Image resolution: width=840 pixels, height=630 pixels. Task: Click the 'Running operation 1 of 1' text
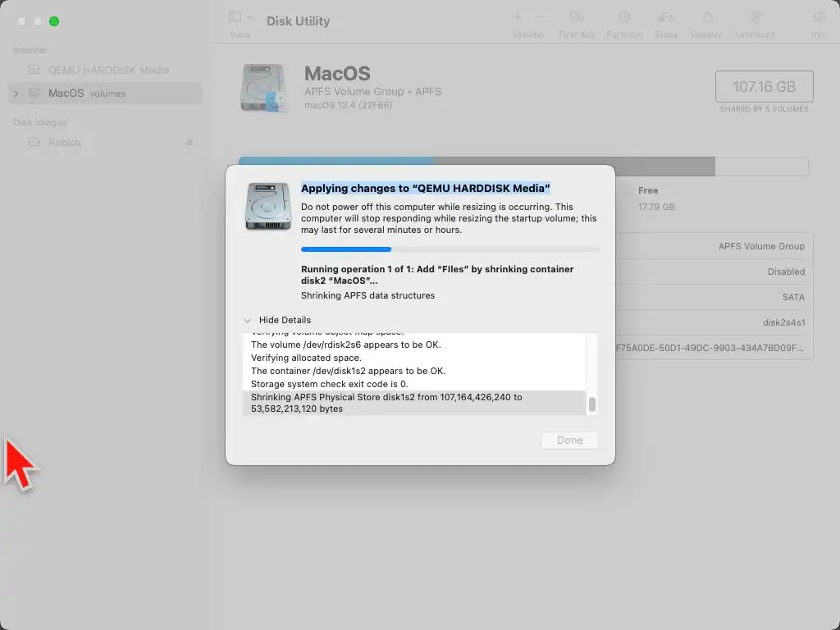pyautogui.click(x=437, y=275)
